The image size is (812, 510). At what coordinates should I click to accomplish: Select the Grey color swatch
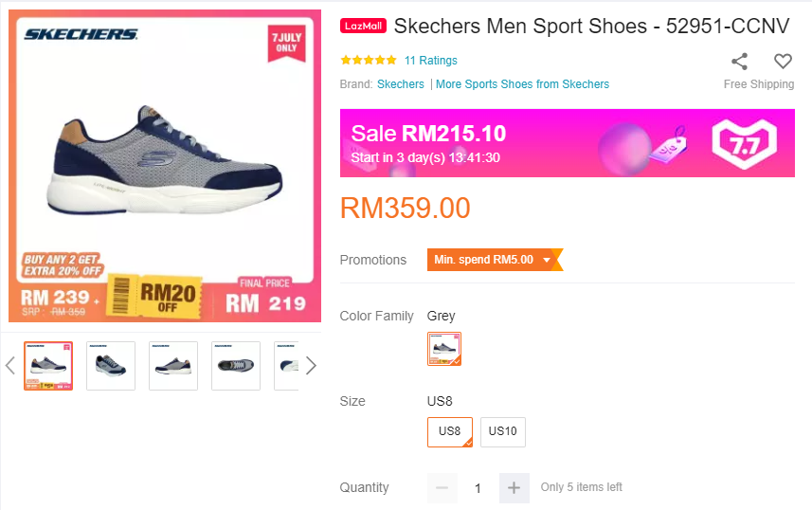(x=444, y=349)
